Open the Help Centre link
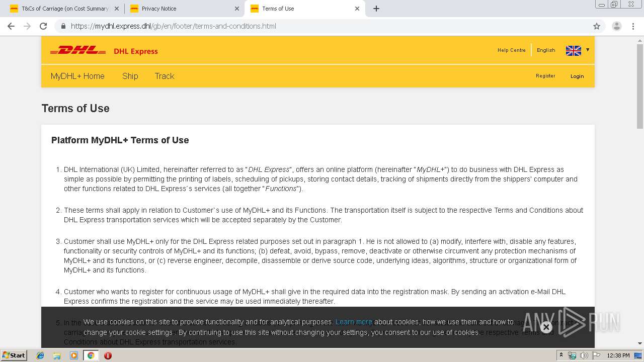 [511, 50]
